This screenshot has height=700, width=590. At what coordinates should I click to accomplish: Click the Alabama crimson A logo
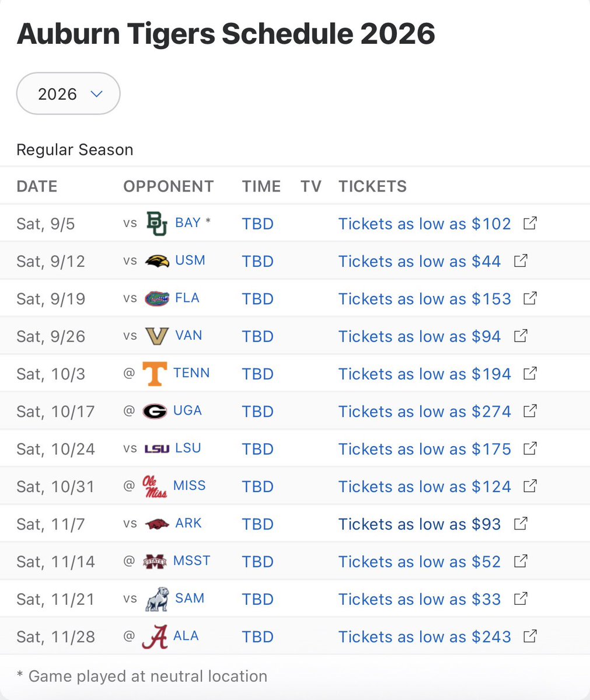point(155,636)
